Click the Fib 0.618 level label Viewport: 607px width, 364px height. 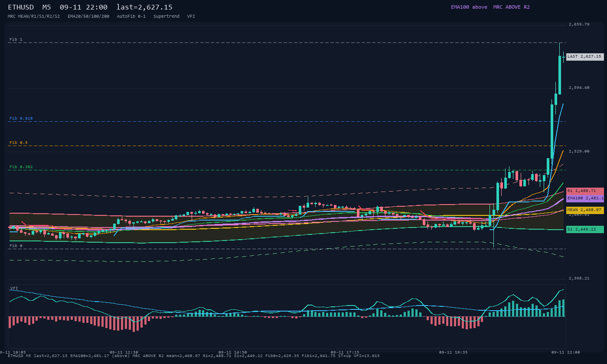click(x=21, y=118)
